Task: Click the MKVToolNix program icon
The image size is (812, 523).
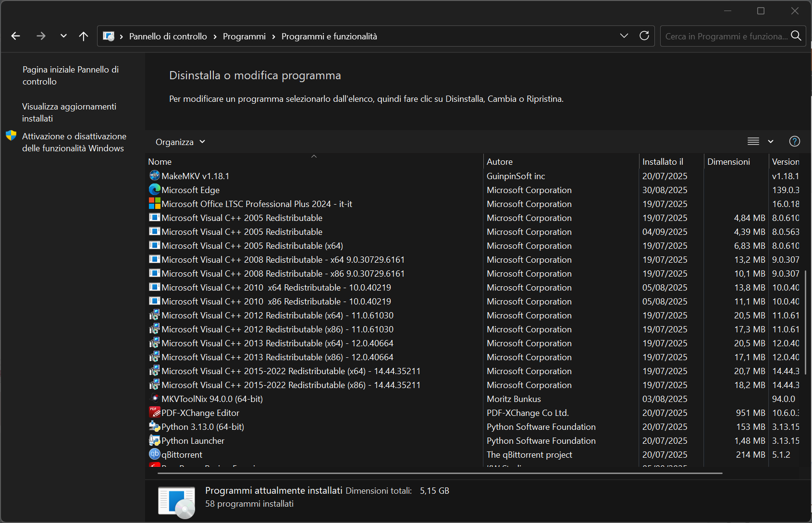Action: point(154,399)
